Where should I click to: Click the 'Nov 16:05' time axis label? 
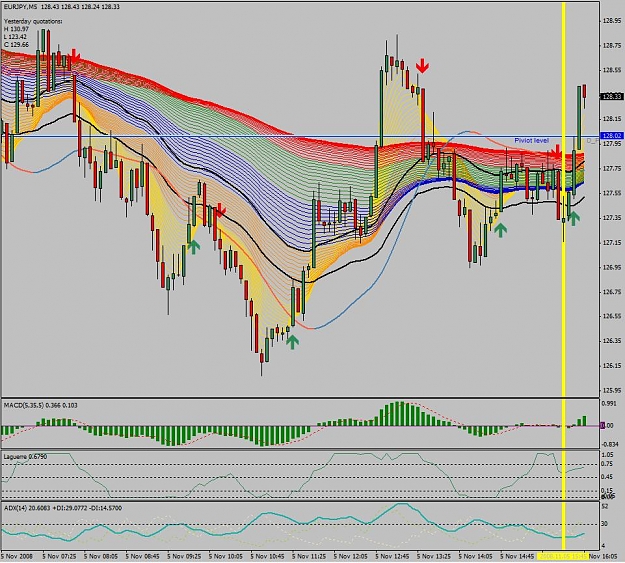[603, 556]
